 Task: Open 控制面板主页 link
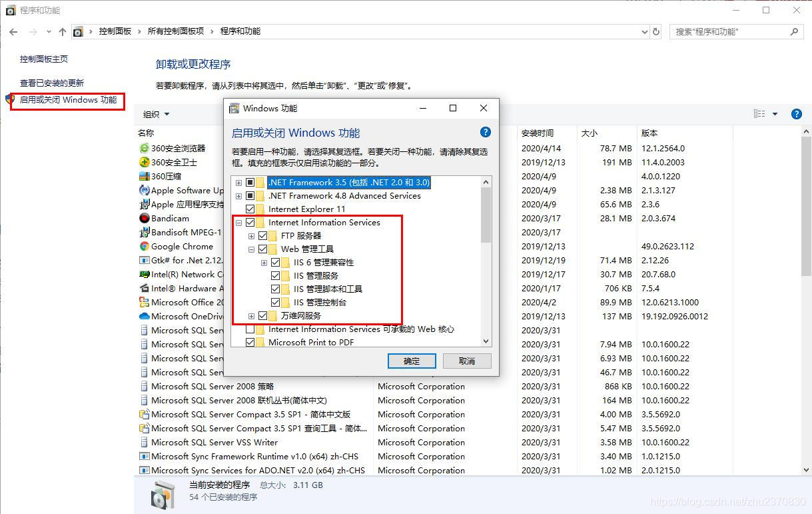pos(44,59)
